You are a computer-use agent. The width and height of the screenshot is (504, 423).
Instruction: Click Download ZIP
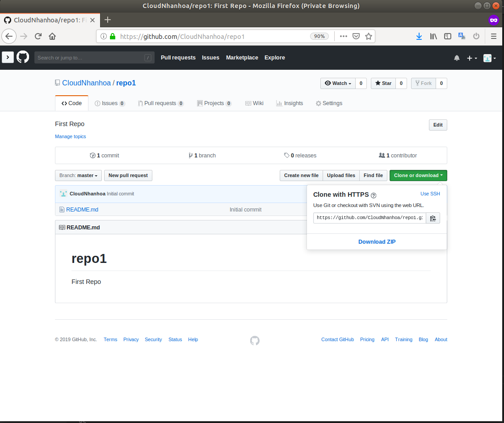pyautogui.click(x=377, y=242)
